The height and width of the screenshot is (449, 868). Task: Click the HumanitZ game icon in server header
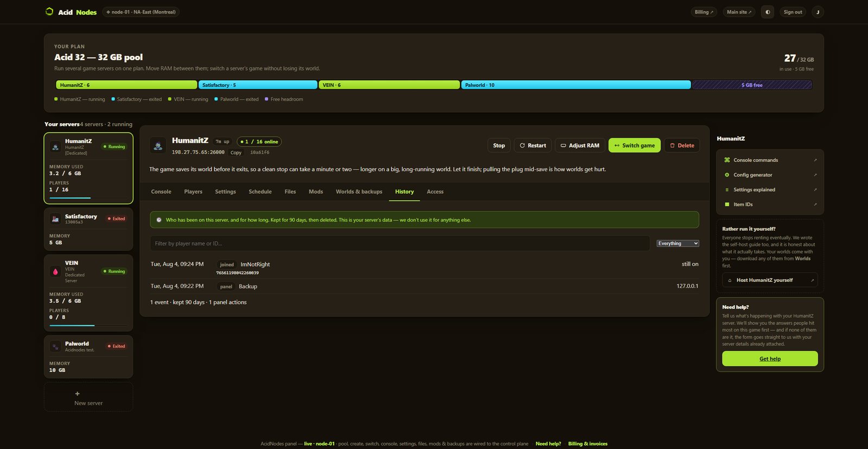click(158, 146)
